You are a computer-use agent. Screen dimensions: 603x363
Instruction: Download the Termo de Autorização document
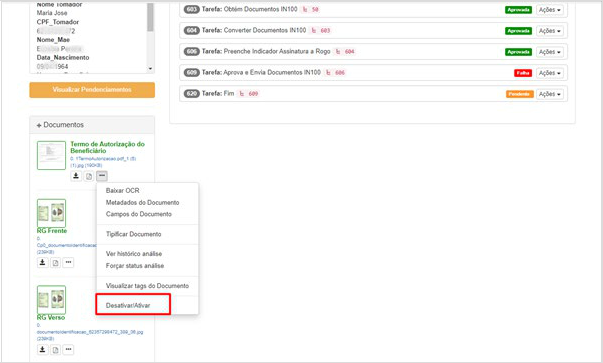point(76,176)
